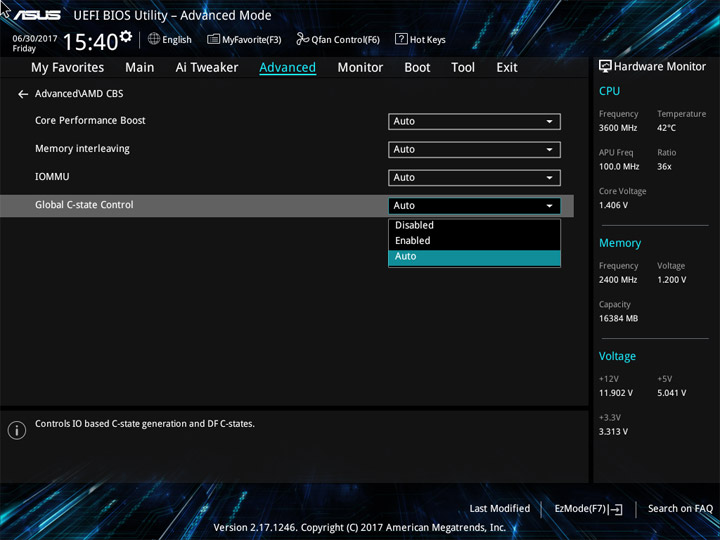Switch to the Monitor tab
The width and height of the screenshot is (720, 540).
360,68
